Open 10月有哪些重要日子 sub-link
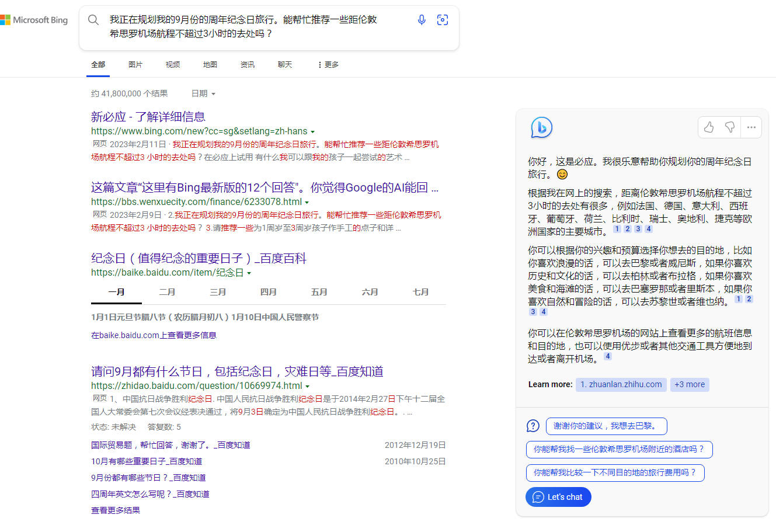Viewport: 776px width, 532px height. pyautogui.click(x=147, y=461)
